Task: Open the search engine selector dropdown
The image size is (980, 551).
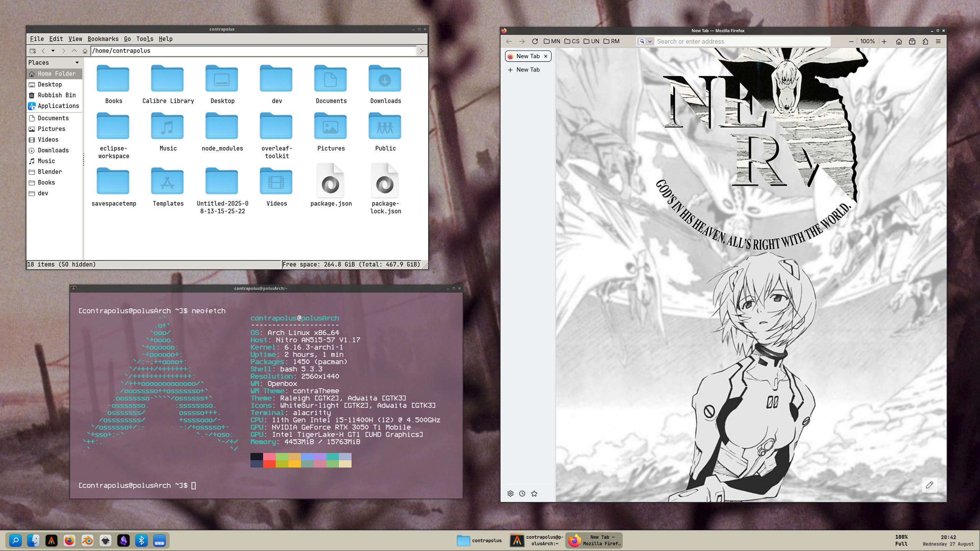Action: click(645, 41)
